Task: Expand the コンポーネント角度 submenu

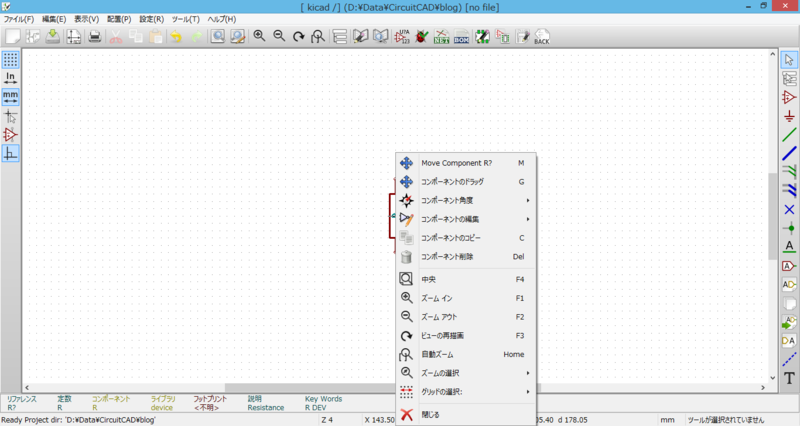Action: 466,201
